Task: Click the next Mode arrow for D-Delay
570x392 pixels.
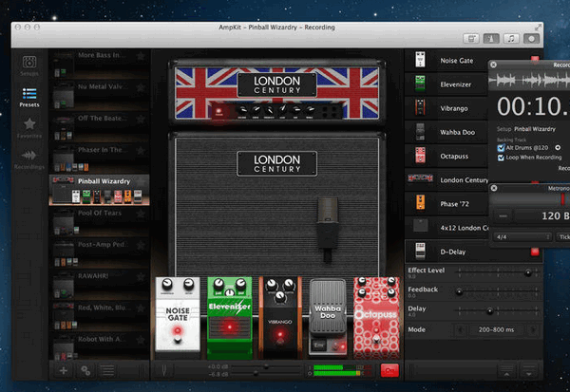Action: (533, 330)
